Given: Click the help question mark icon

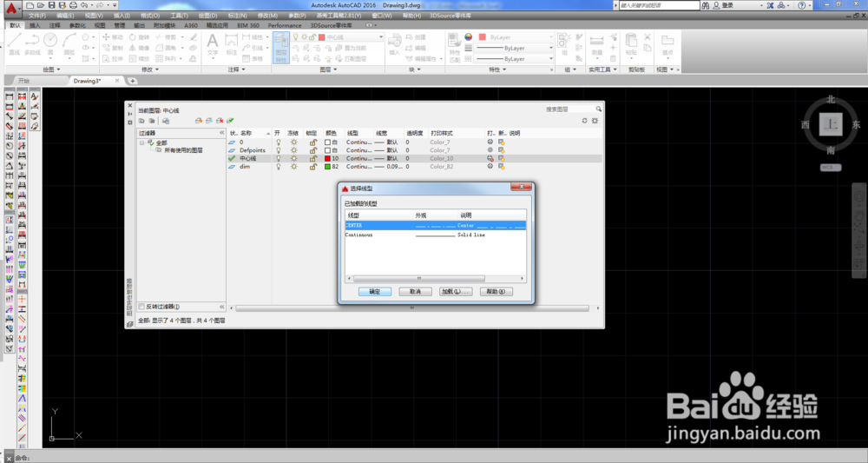Looking at the screenshot, I should click(x=801, y=5).
